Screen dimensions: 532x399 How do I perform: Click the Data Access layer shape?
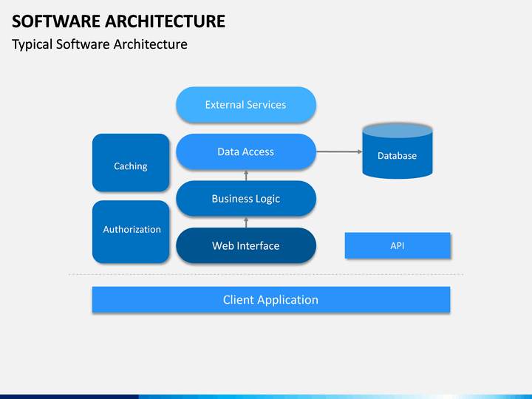[x=246, y=151]
